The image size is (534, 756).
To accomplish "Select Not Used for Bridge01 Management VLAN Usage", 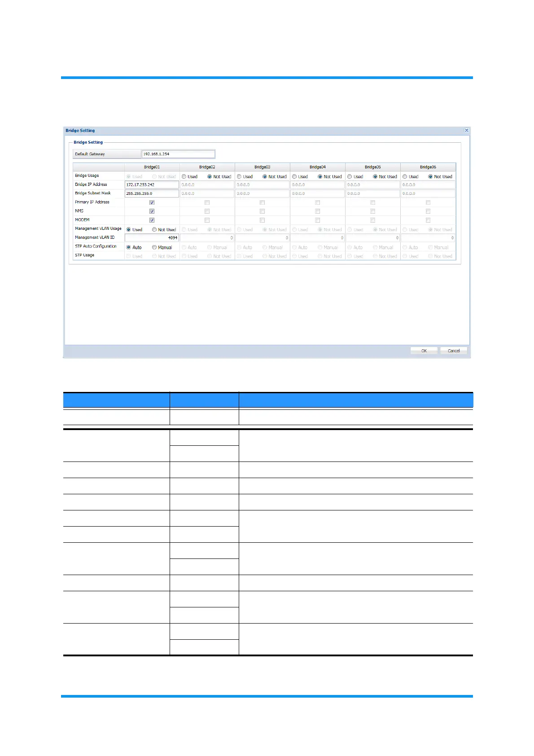I will point(154,229).
